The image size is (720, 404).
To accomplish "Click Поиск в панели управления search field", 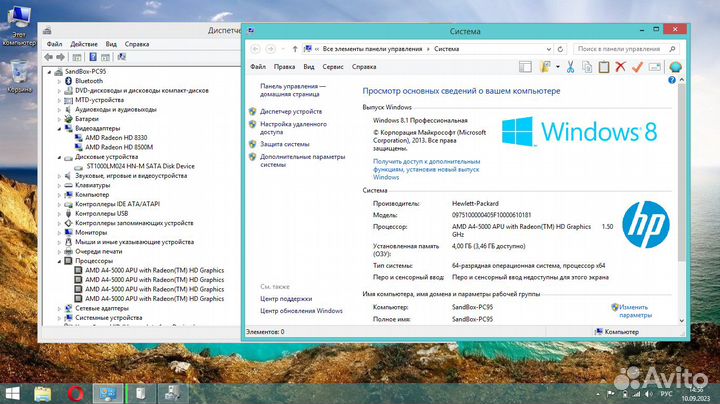I will tap(626, 49).
